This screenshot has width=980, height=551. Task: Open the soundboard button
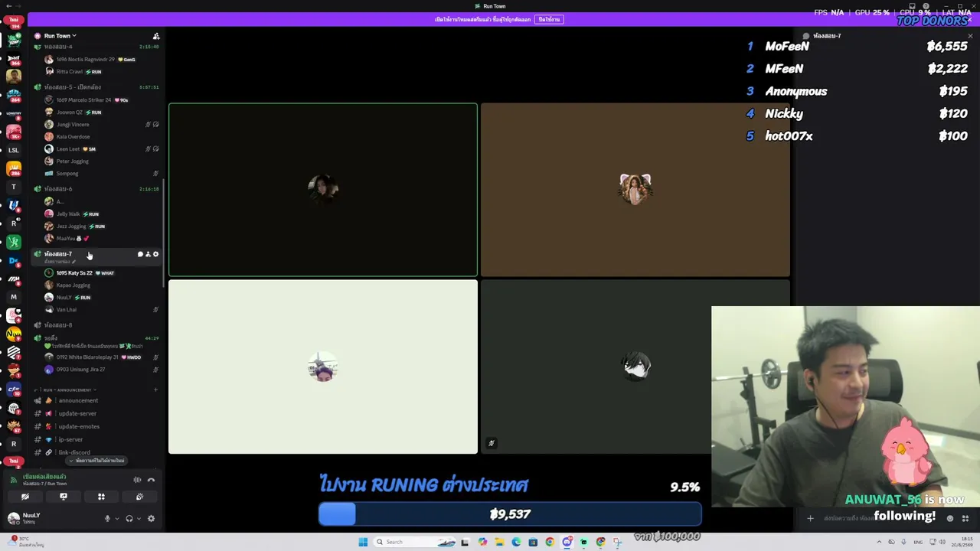tap(139, 497)
